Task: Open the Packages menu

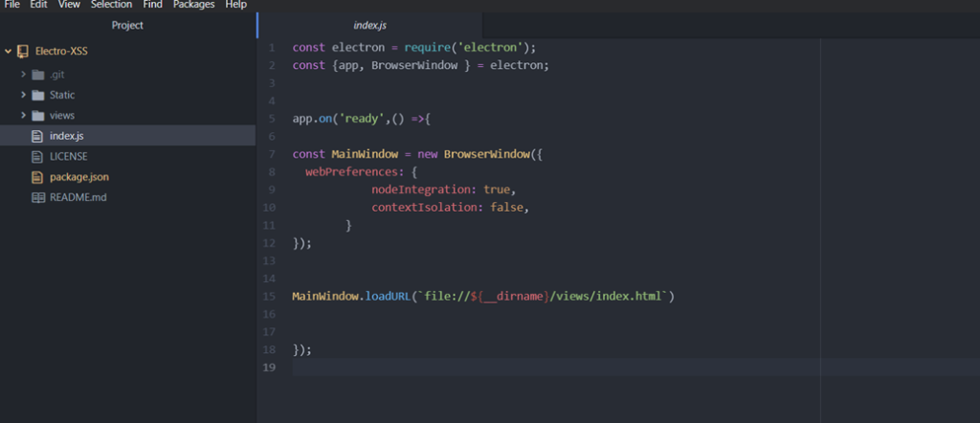Action: [193, 5]
